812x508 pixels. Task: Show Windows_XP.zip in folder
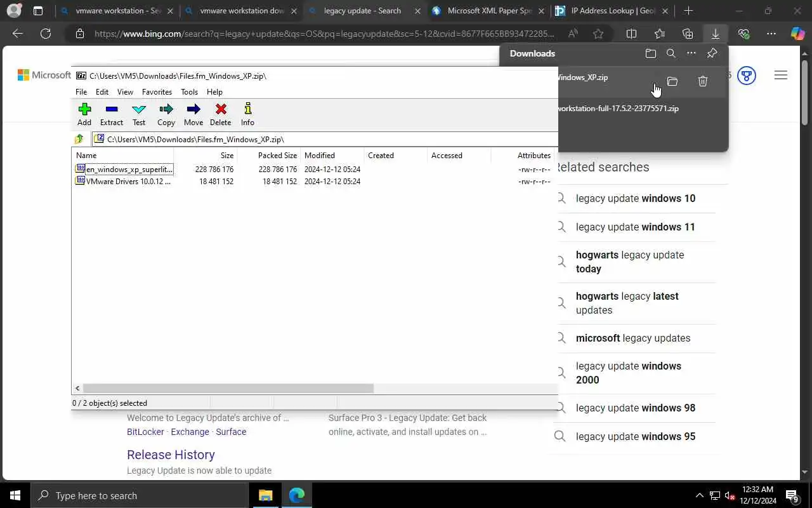click(672, 81)
